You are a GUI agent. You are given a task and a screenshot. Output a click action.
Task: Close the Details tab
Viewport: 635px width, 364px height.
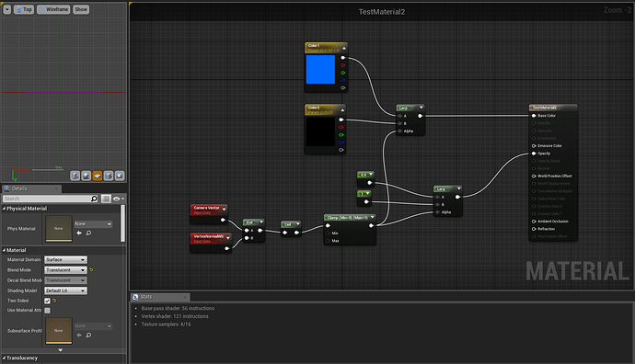tap(56, 188)
